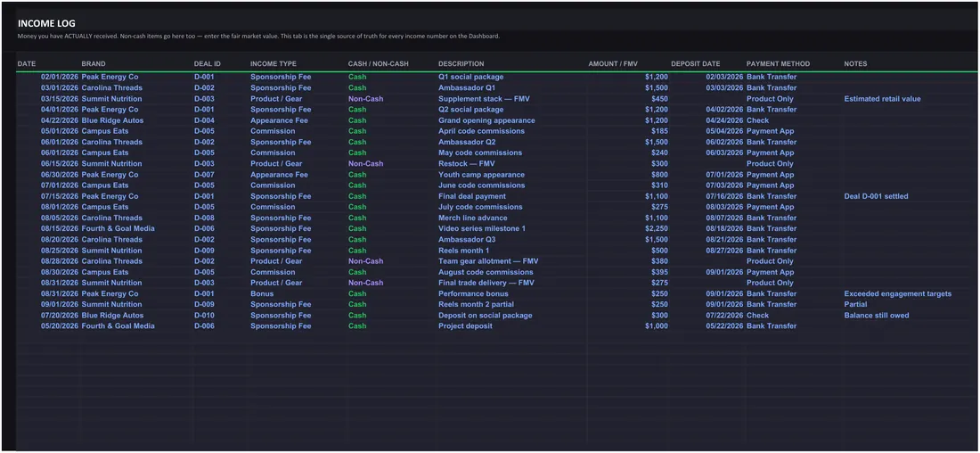Screen dimensions: 980x453
Task: Select 'July code commissions' cell
Action: (x=480, y=207)
